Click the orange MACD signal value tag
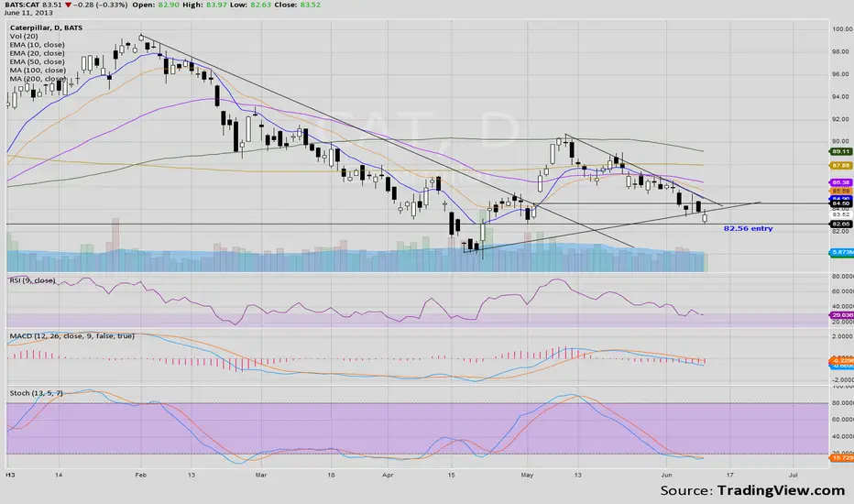 841,360
